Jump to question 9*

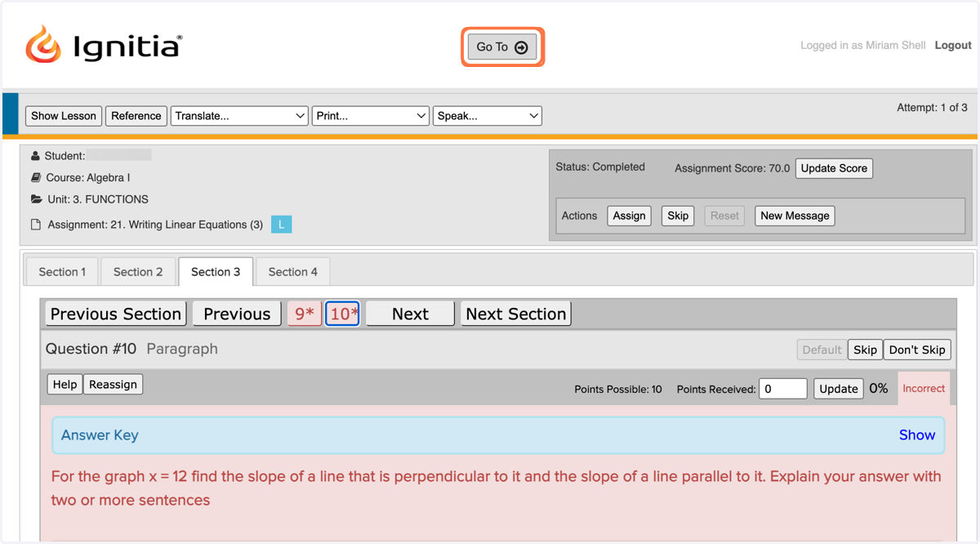[305, 314]
